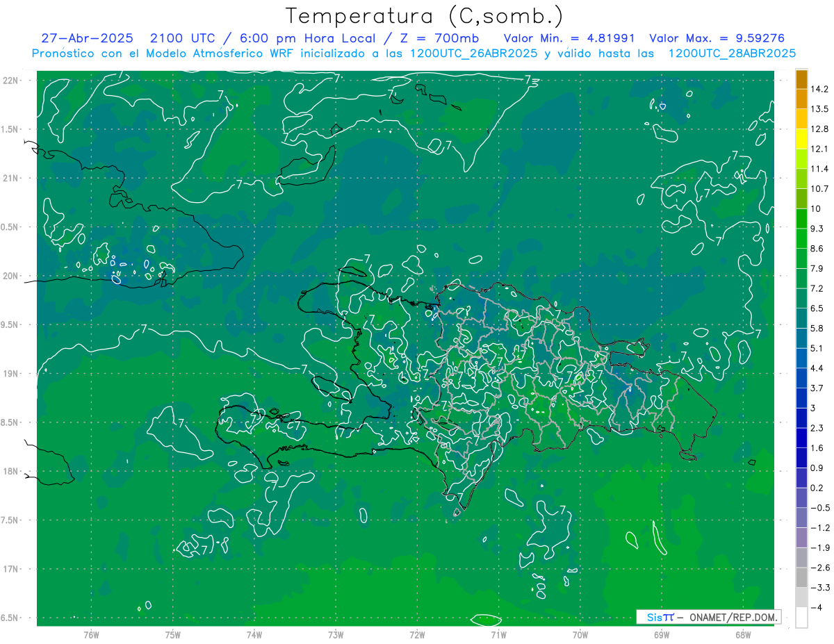This screenshot has height=644, width=834.
Task: Click "1200UTC_28ABR2025" valid-until time text
Action: pyautogui.click(x=731, y=53)
